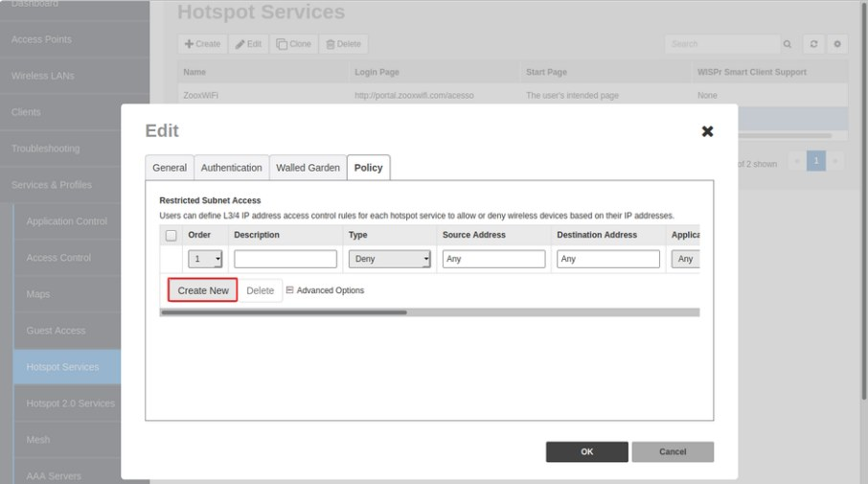868x484 pixels.
Task: Open the settings gear icon
Action: (x=837, y=44)
